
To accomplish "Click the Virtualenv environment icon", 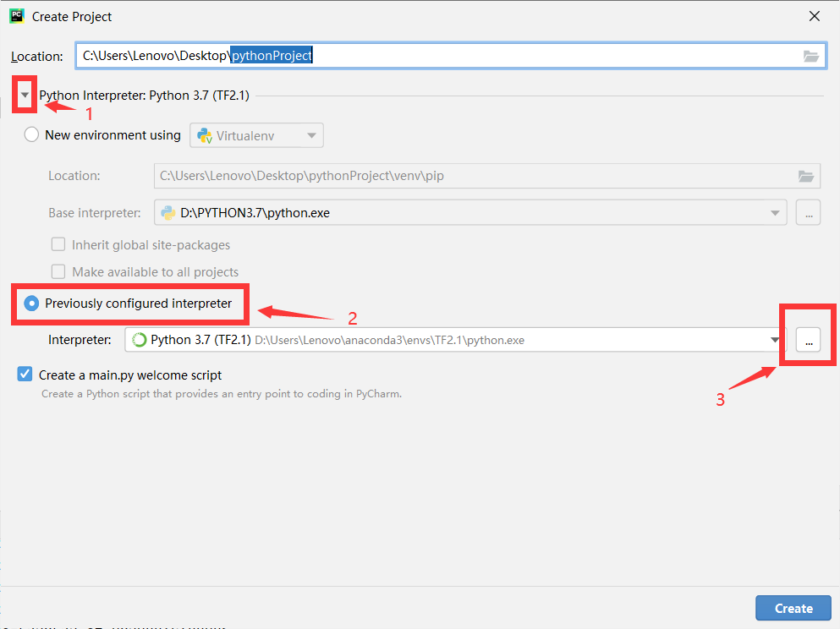I will tap(205, 135).
